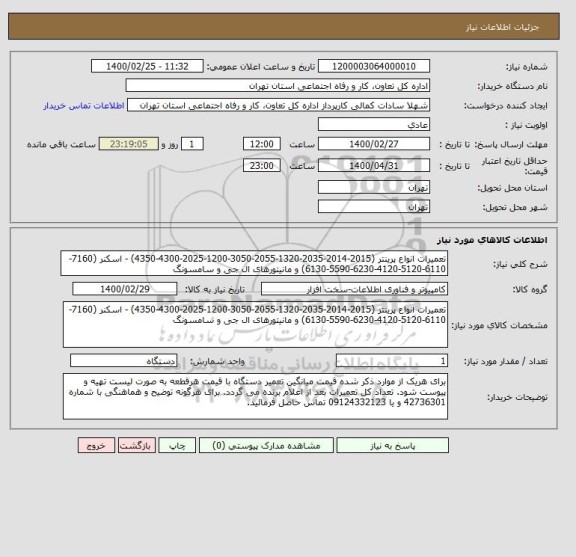The width and height of the screenshot is (576, 557).
Task: Select the buyer organization name field
Action: point(277,86)
